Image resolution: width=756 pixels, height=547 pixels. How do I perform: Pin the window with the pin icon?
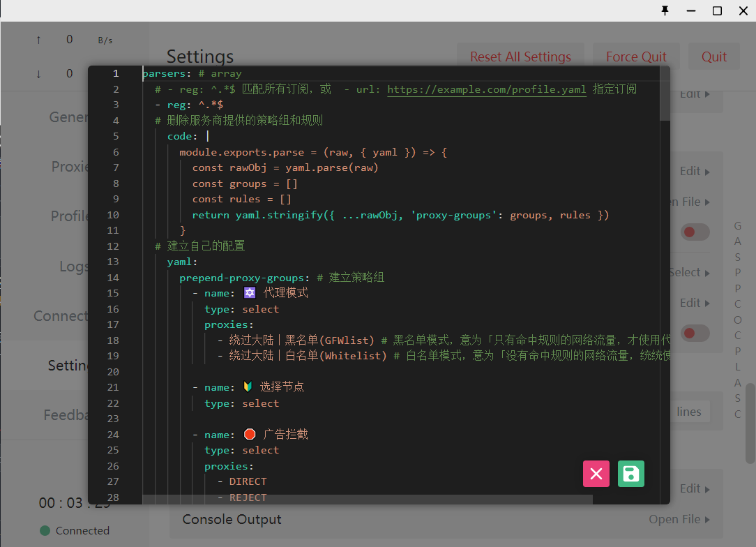[665, 10]
